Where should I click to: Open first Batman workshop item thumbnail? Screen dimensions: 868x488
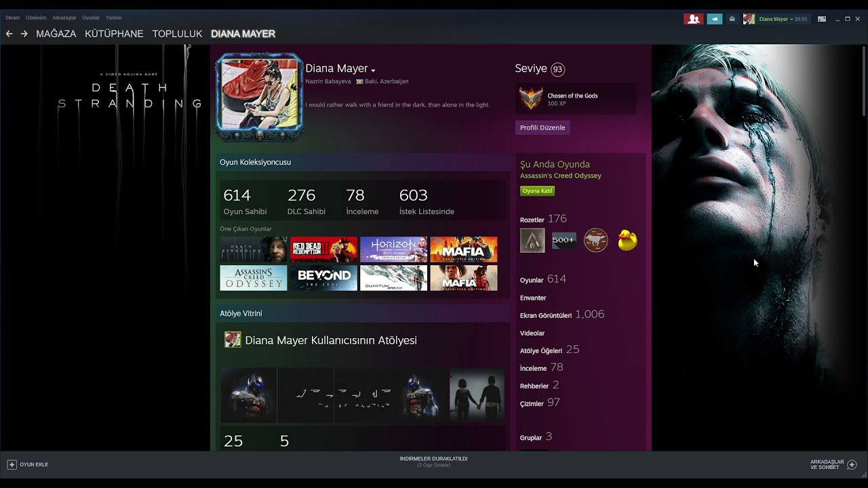[249, 395]
